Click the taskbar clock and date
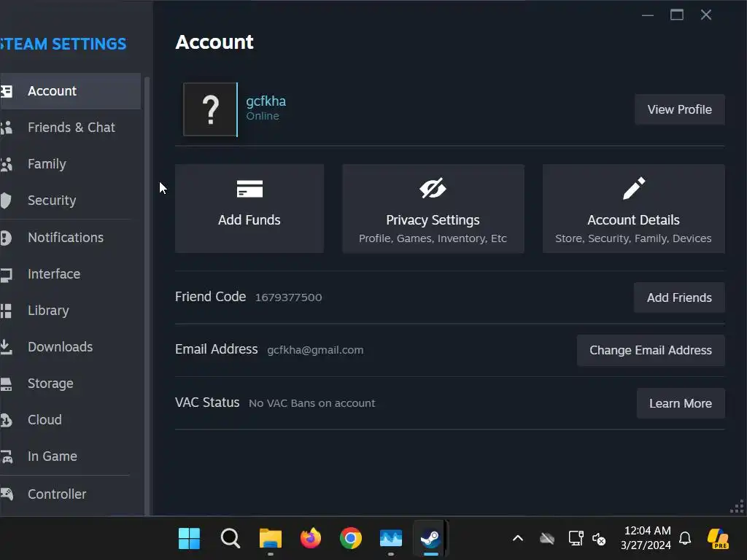747x560 pixels. point(646,538)
